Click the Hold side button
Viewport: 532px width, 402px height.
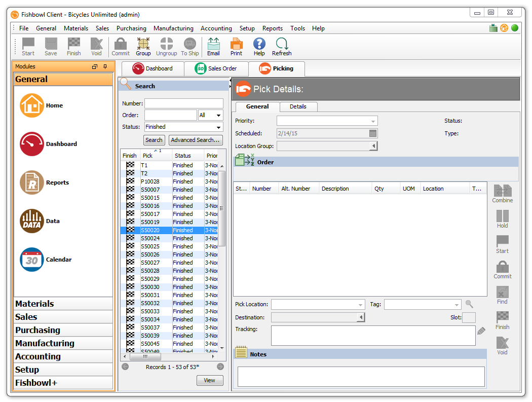coord(503,219)
